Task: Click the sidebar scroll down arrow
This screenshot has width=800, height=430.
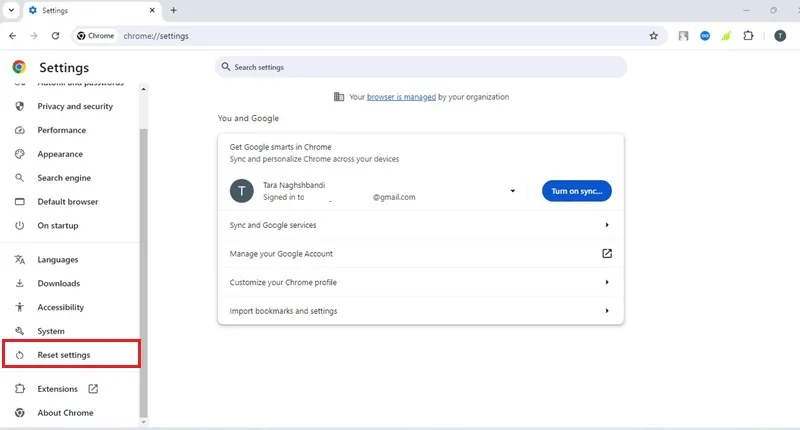Action: pyautogui.click(x=143, y=422)
